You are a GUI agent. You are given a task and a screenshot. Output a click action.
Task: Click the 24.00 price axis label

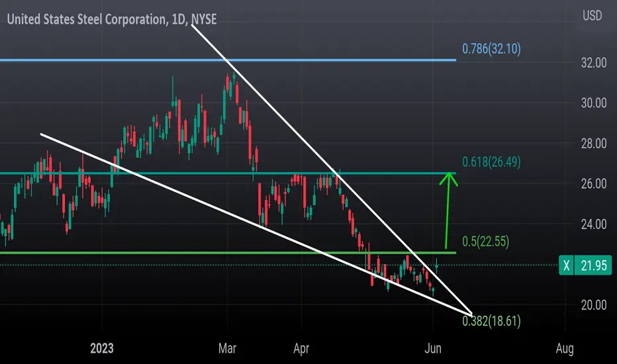click(x=594, y=224)
